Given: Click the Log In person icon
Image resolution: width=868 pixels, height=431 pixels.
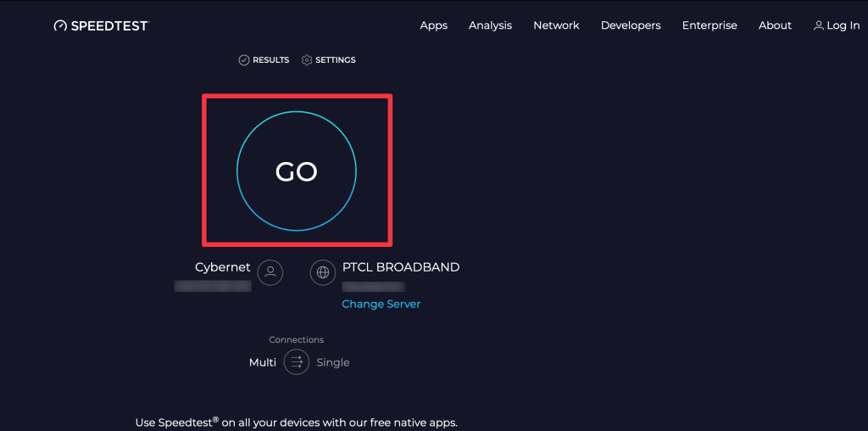Looking at the screenshot, I should click(x=818, y=25).
